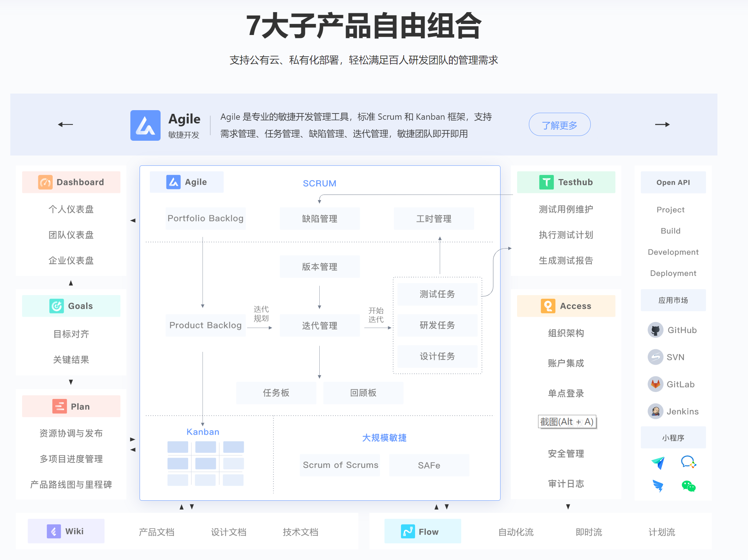Click the DingTalk wing icon
This screenshot has height=560, width=748.
[659, 486]
